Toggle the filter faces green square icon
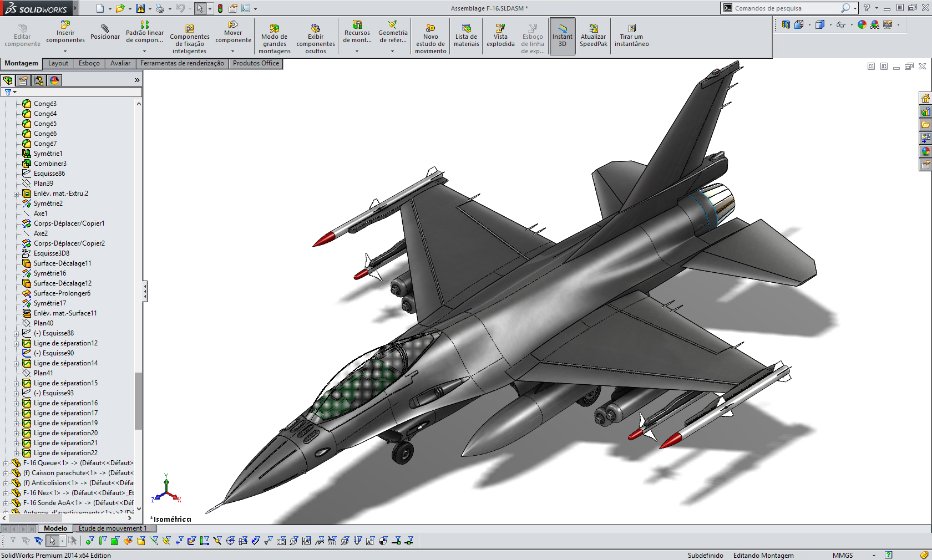The height and width of the screenshot is (560, 932). coord(115,541)
